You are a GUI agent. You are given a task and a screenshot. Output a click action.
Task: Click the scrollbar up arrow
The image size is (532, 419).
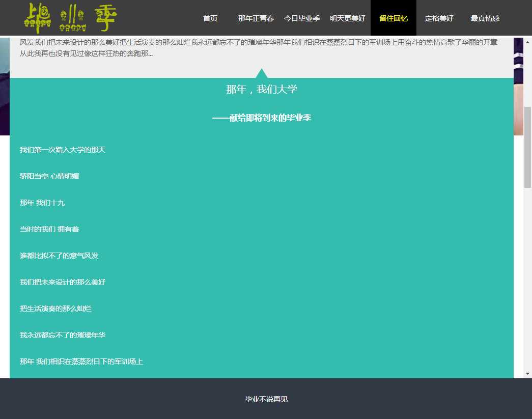[527, 41]
